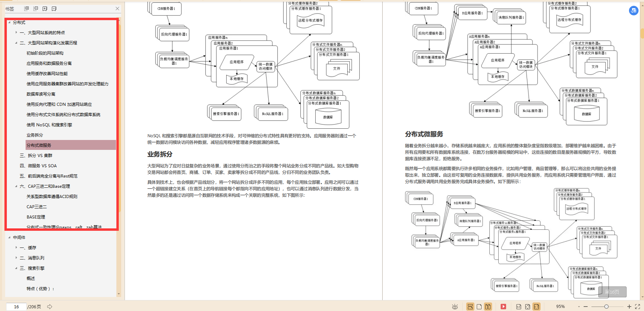
Task: Jump to the BASE定理 section
Action: click(35, 217)
